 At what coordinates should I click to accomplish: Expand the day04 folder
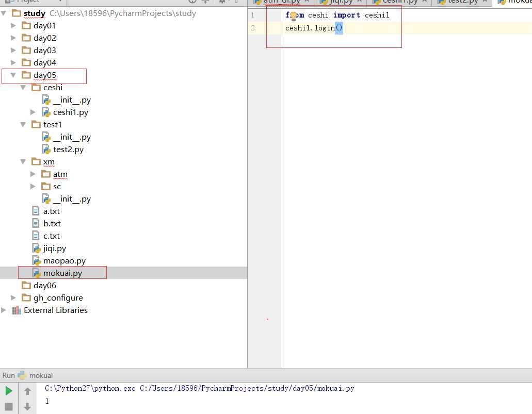point(13,63)
